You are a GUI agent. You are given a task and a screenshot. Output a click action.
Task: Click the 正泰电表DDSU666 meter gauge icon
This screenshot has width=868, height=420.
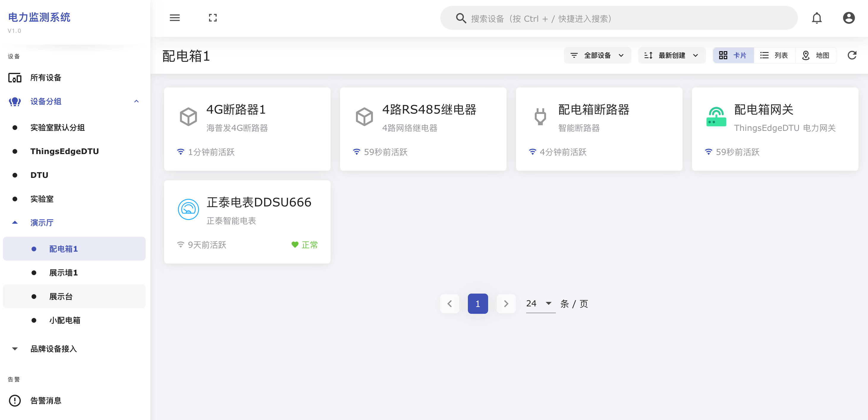tap(188, 209)
